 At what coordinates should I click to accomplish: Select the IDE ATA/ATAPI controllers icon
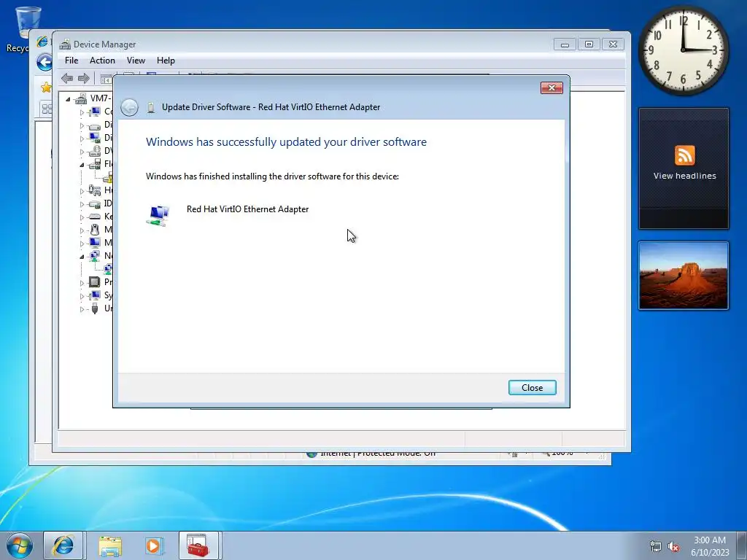coord(94,204)
